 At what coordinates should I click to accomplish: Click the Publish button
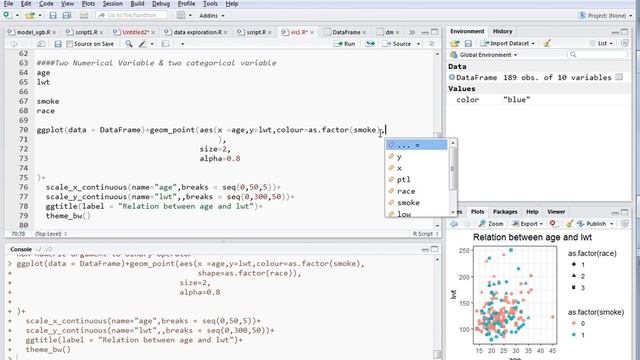coord(591,224)
